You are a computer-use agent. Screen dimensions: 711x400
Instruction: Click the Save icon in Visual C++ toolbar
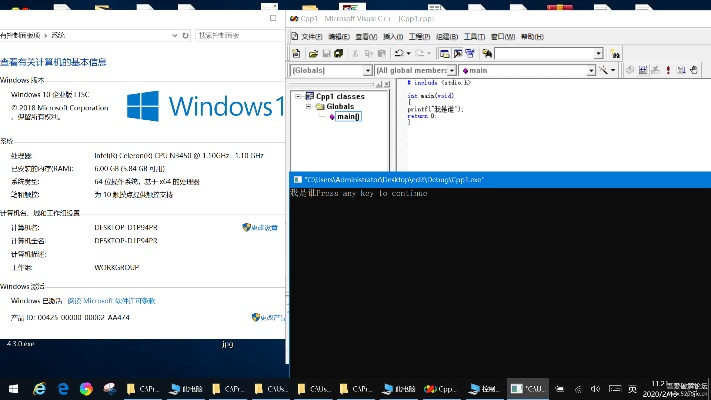click(x=326, y=53)
